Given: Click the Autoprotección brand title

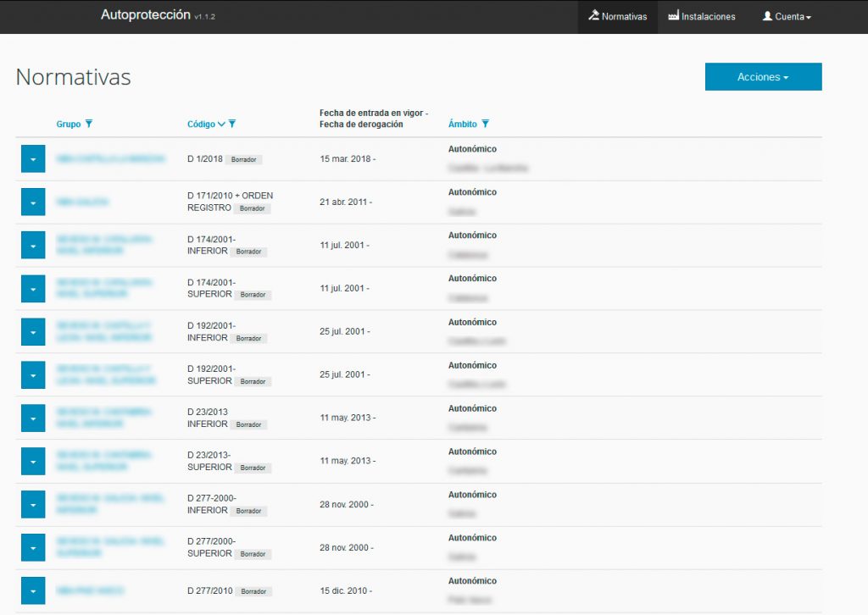Looking at the screenshot, I should [x=145, y=15].
